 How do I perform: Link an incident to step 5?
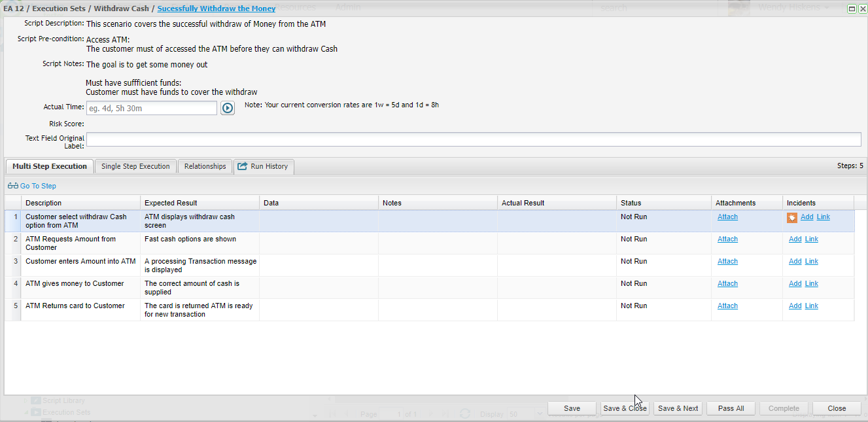(x=811, y=306)
